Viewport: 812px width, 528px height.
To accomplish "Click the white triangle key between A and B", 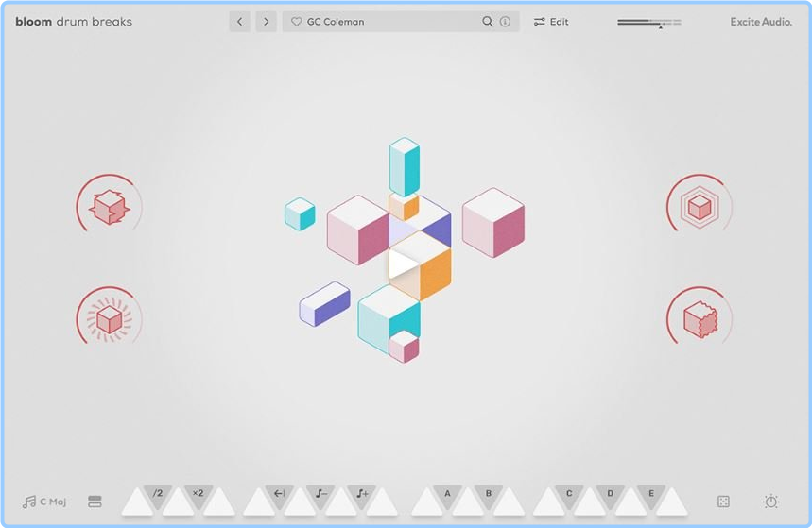I will click(468, 504).
